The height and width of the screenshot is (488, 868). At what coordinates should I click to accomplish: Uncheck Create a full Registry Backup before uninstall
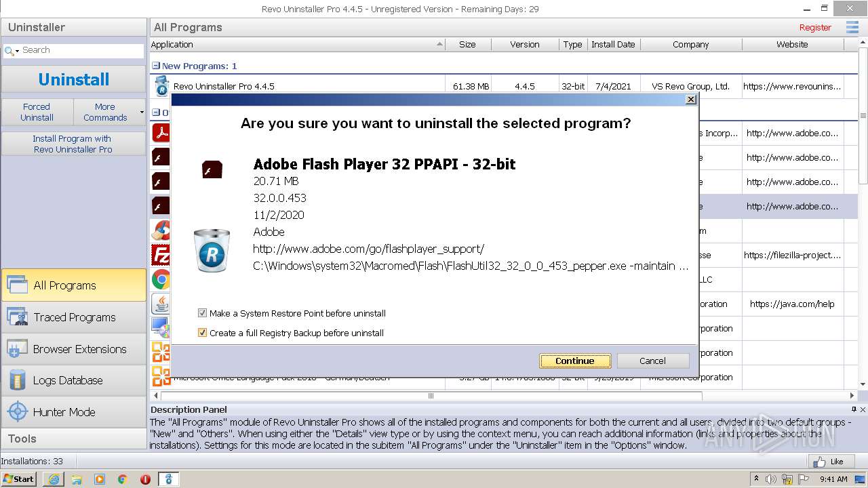click(x=202, y=333)
